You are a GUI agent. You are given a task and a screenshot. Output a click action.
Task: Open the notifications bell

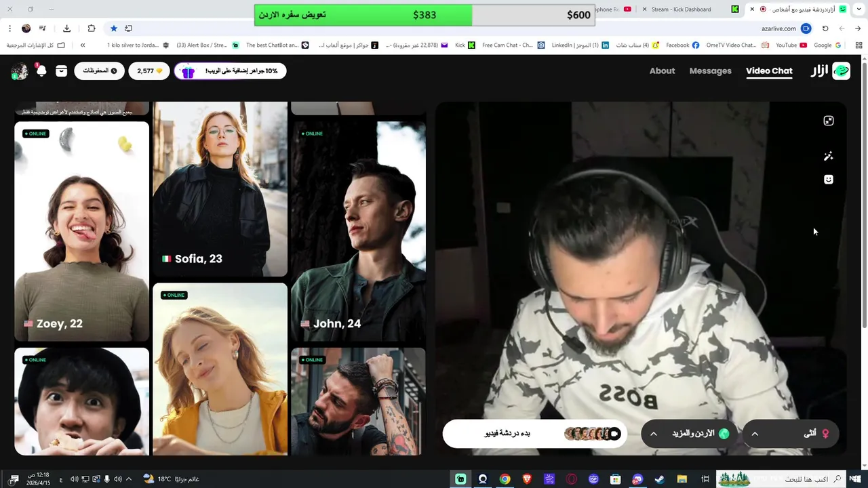click(41, 70)
